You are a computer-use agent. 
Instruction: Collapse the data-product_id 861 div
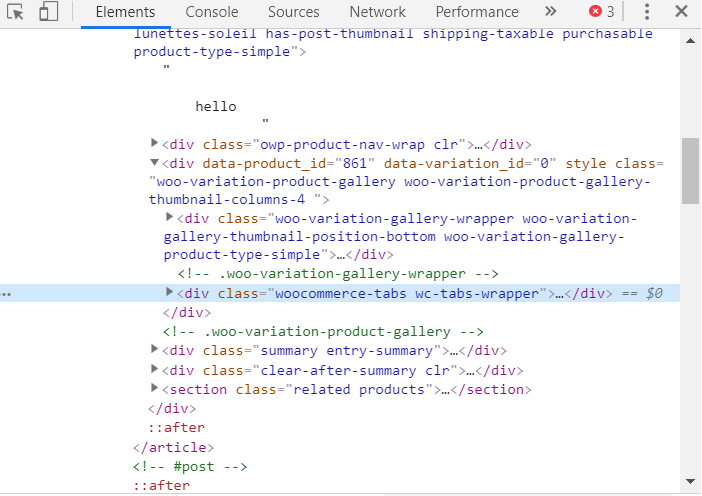[x=154, y=162]
